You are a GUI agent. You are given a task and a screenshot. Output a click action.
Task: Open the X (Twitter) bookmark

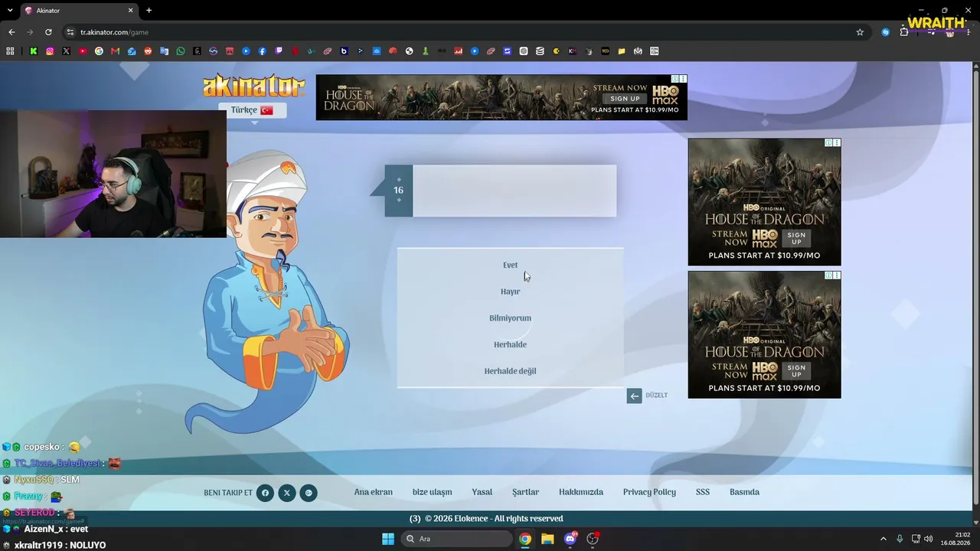pos(66,51)
